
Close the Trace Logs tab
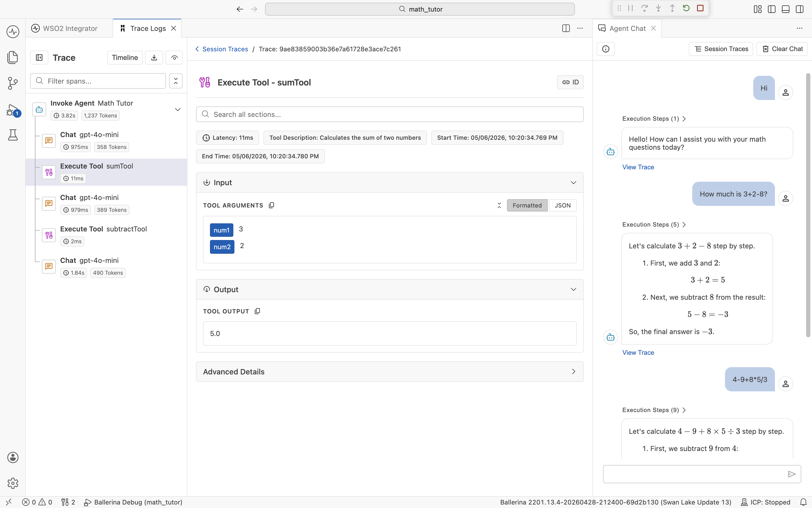pos(173,28)
